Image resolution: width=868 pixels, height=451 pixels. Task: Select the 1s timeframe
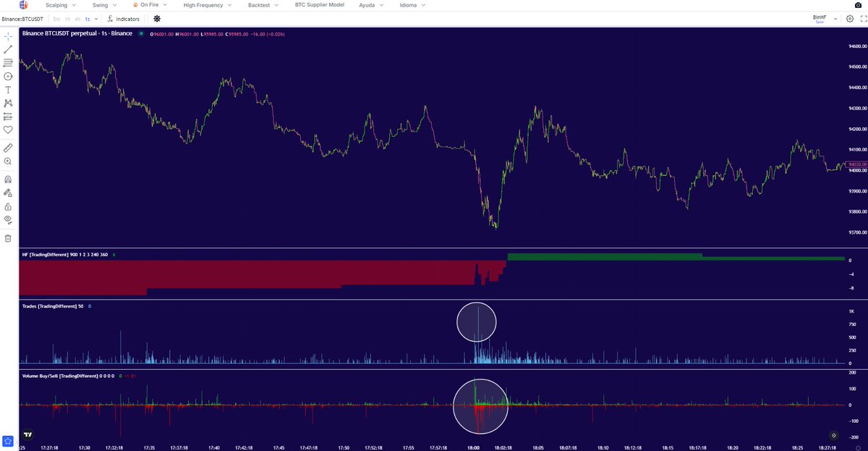click(x=88, y=19)
